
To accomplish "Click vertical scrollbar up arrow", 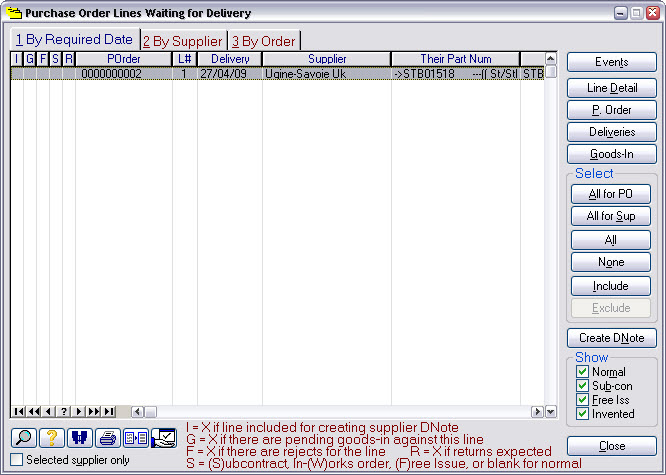I will pyautogui.click(x=551, y=59).
